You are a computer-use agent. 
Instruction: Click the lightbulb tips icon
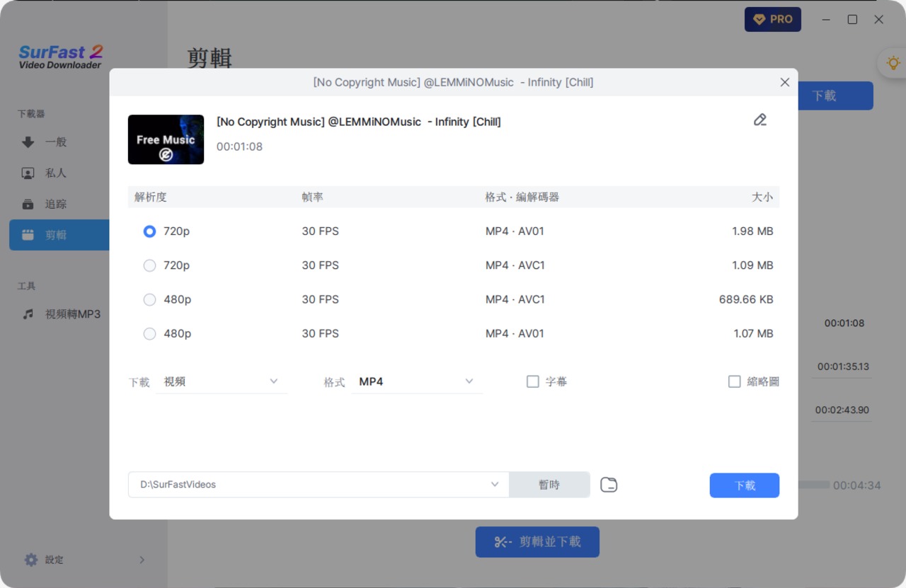click(x=893, y=63)
